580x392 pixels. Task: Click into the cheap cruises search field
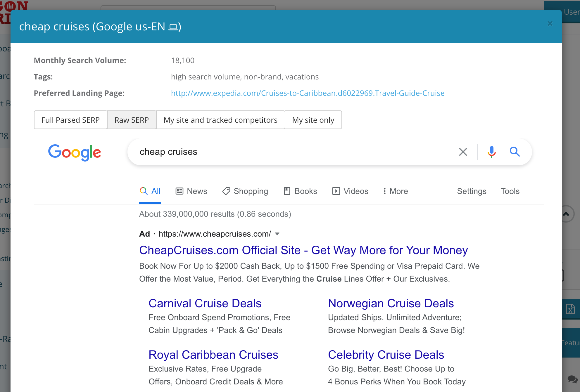click(x=292, y=152)
